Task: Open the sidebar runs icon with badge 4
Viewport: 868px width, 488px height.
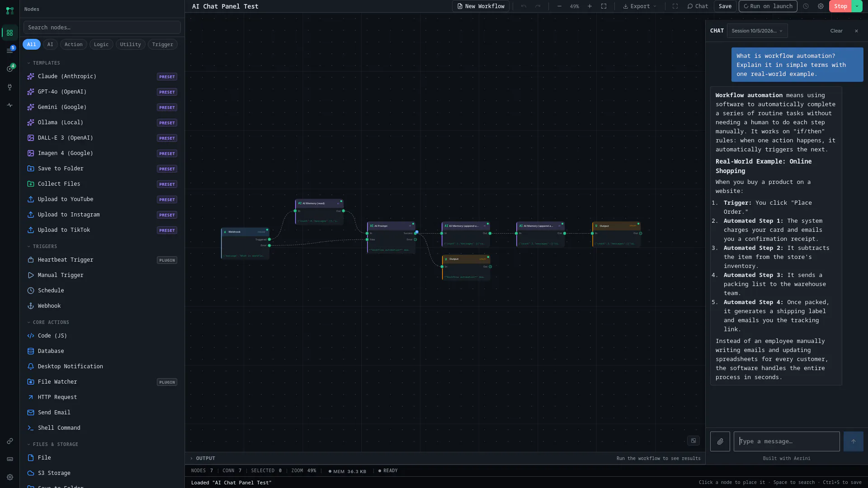Action: pyautogui.click(x=9, y=69)
